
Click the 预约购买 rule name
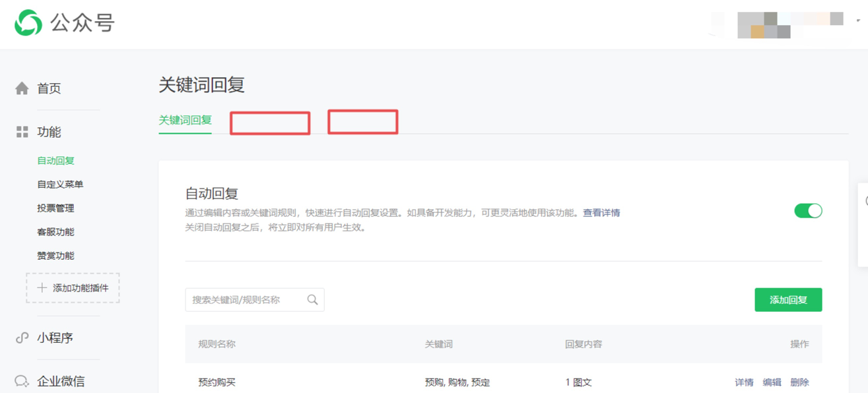pos(217,382)
